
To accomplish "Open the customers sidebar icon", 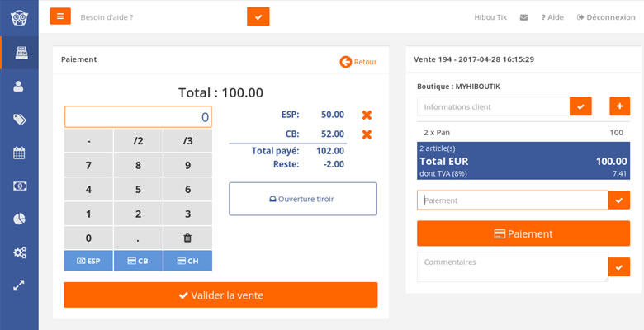I will 18,86.
